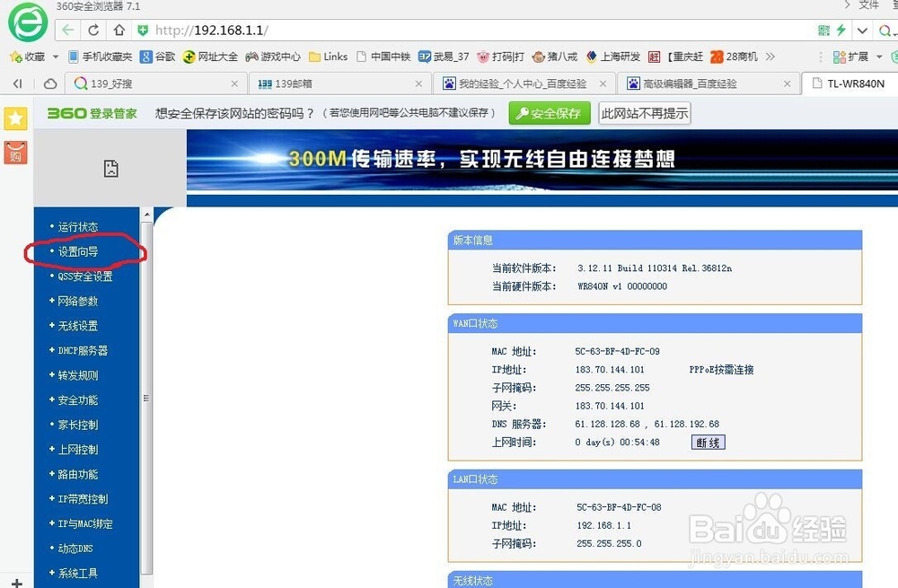Click the 安全保存 password save button
This screenshot has width=898, height=588.
(x=550, y=113)
